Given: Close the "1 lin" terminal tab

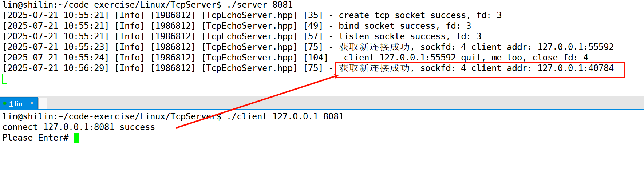Looking at the screenshot, I should click(32, 103).
